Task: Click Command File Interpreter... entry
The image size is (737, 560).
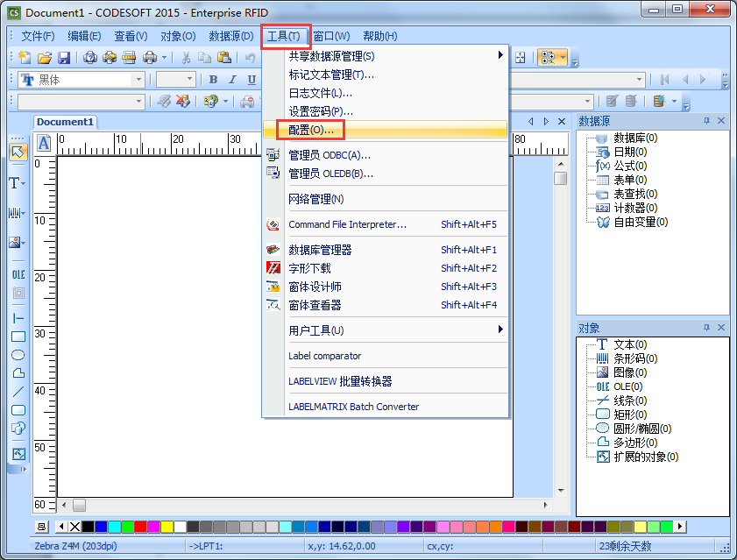Action: click(385, 224)
